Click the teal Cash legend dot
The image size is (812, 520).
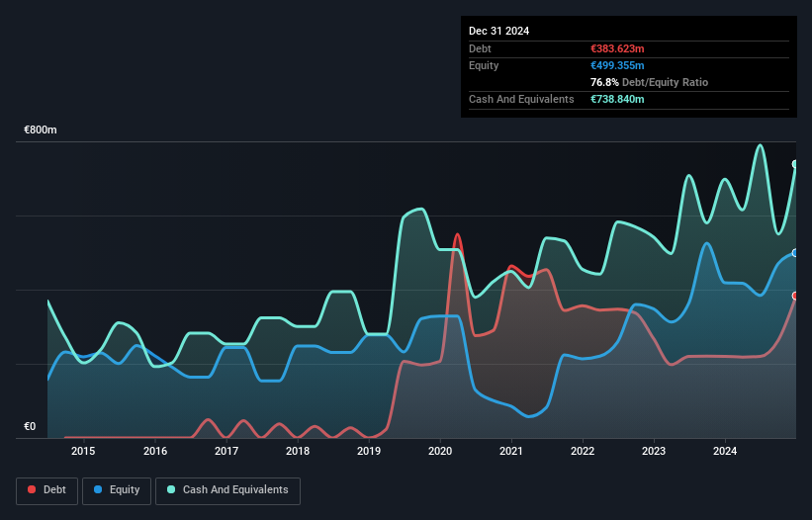171,489
